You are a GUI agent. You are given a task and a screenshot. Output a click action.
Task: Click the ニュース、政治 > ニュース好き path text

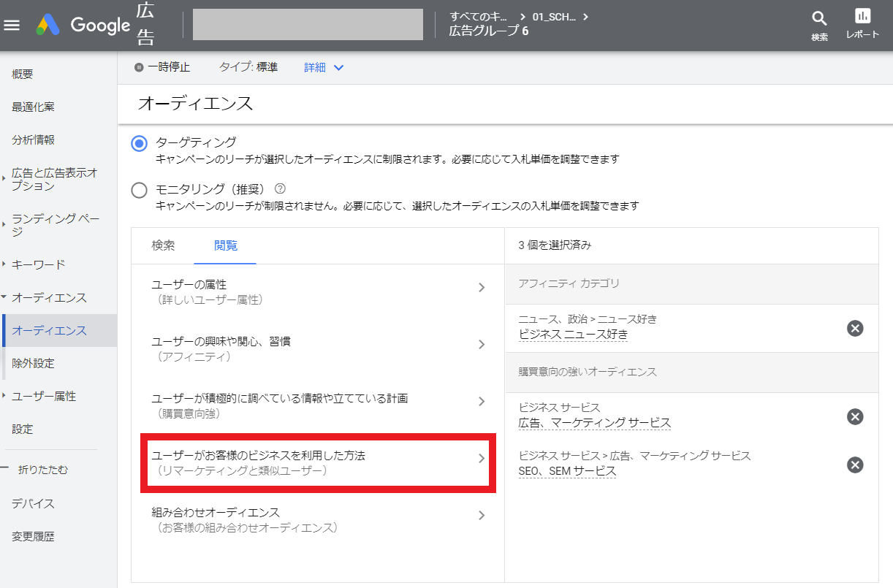(x=588, y=319)
